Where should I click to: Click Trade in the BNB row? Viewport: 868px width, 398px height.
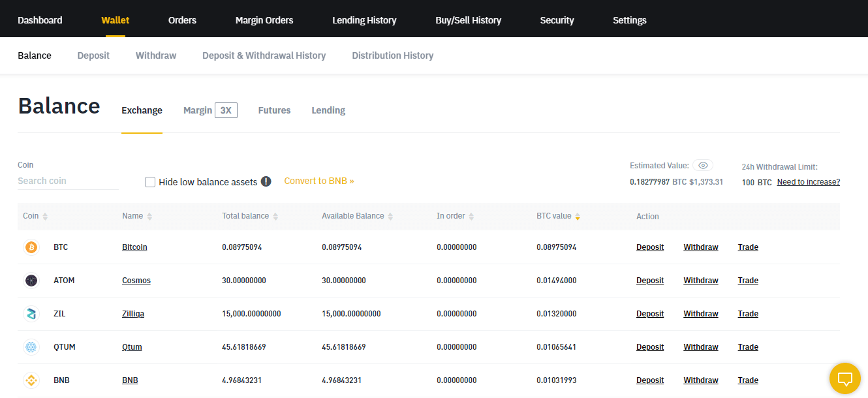[x=748, y=380]
